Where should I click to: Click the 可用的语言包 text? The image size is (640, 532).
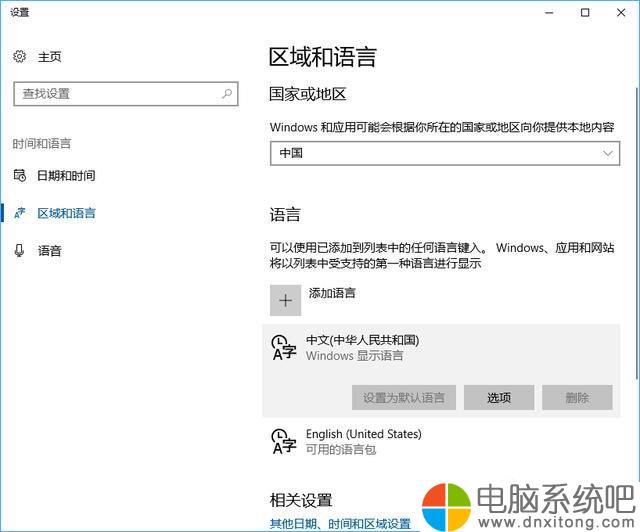tap(341, 450)
